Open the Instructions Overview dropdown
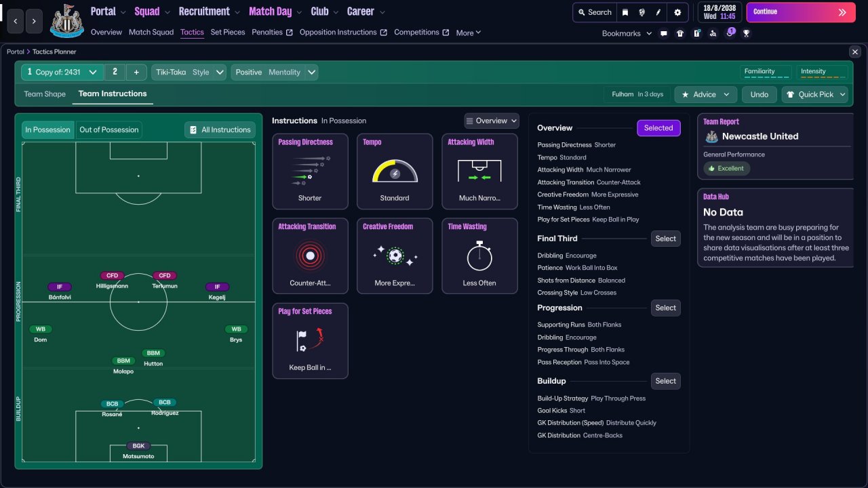The height and width of the screenshot is (488, 868). click(x=492, y=121)
